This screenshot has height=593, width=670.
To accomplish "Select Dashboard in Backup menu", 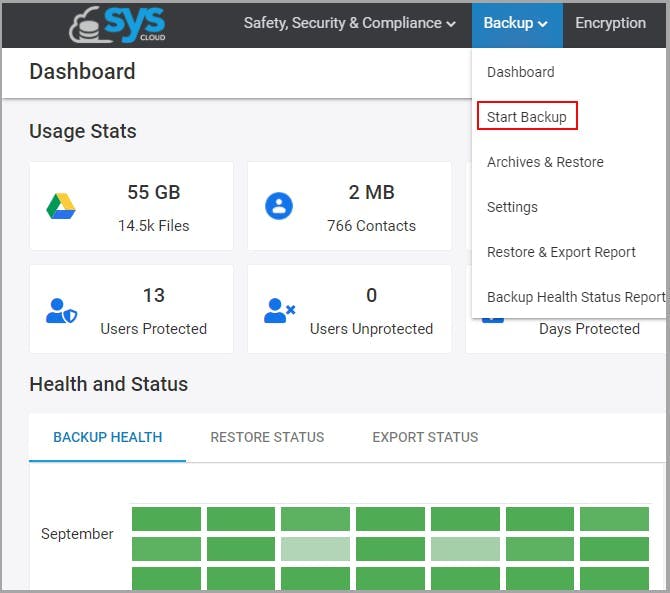I will pos(520,72).
